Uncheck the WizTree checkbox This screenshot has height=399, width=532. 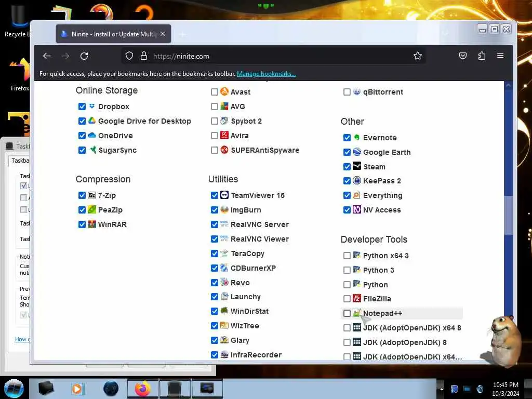(214, 326)
